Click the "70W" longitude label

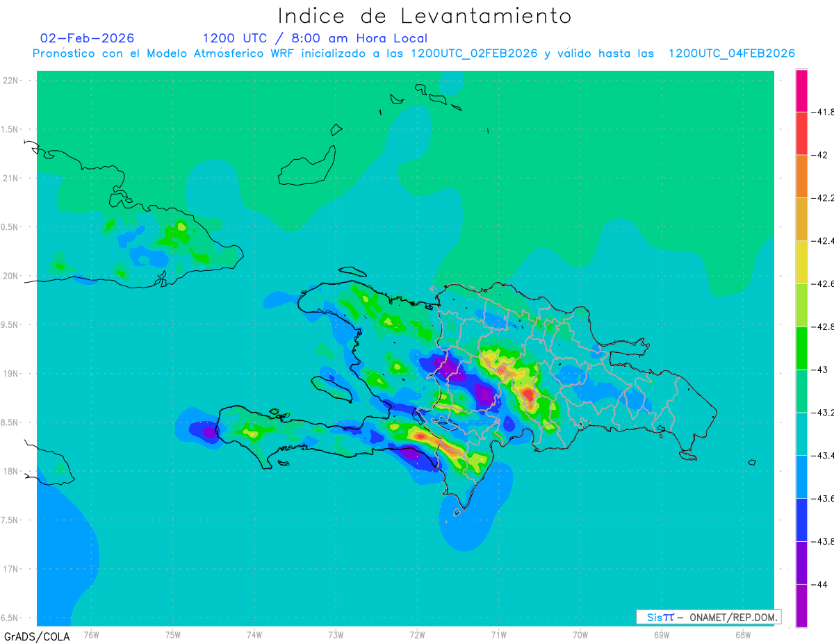(580, 634)
